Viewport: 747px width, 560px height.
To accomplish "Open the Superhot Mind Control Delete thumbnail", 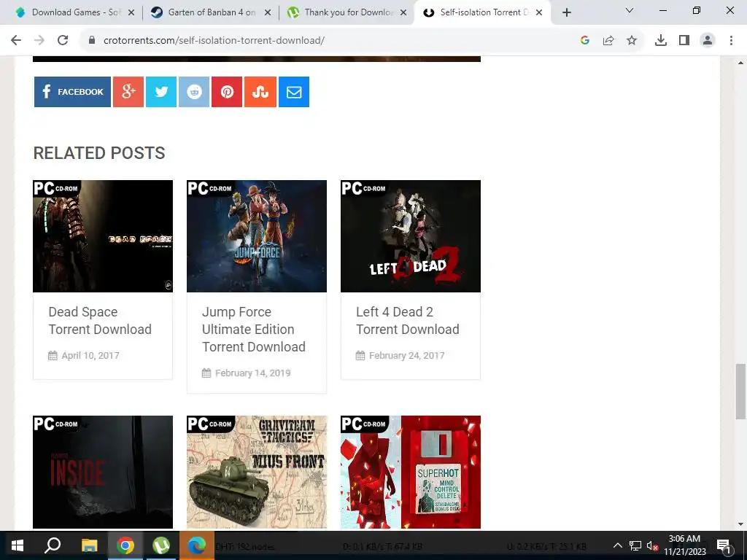I will click(411, 472).
